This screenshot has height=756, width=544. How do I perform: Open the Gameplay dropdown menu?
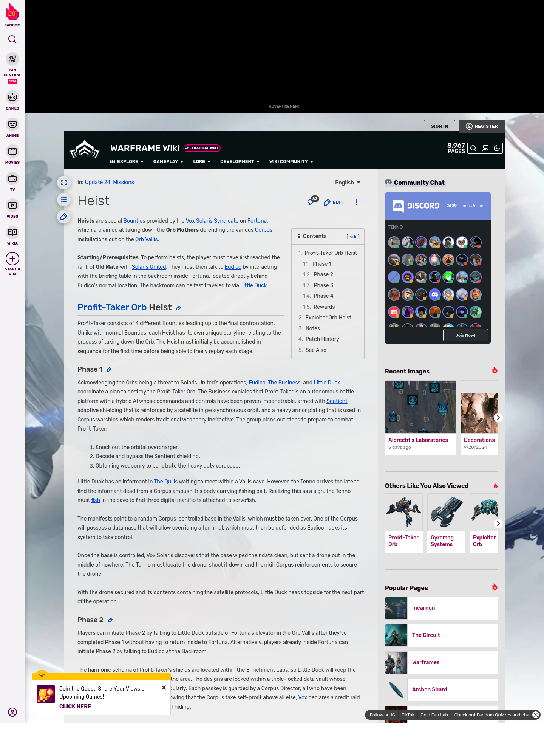(x=168, y=161)
